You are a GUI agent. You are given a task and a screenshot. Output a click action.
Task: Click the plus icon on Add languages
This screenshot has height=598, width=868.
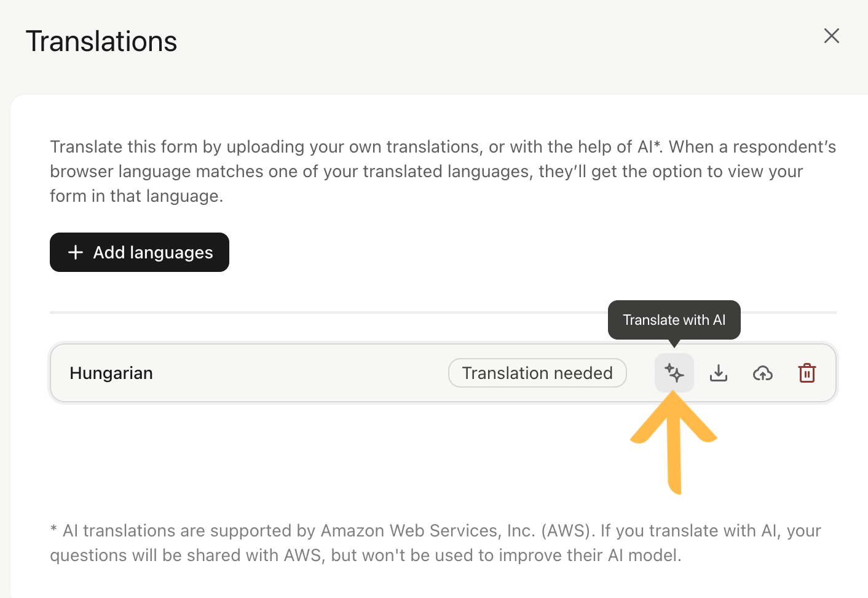76,252
